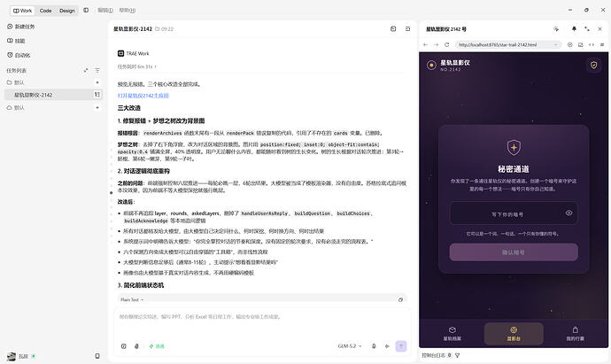The image size is (611, 364).
Task: Click the gold shield badge at app top right
Action: pyautogui.click(x=594, y=65)
